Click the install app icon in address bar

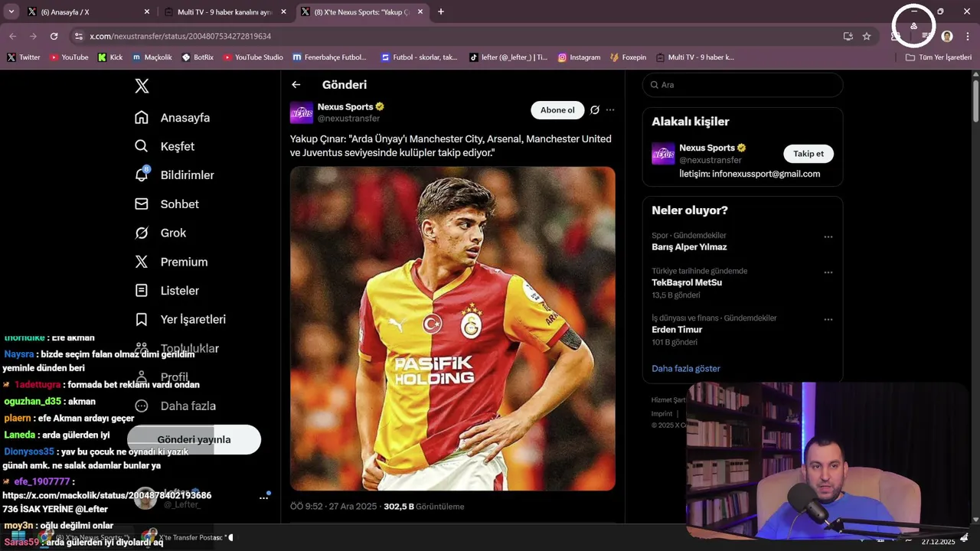[848, 36]
